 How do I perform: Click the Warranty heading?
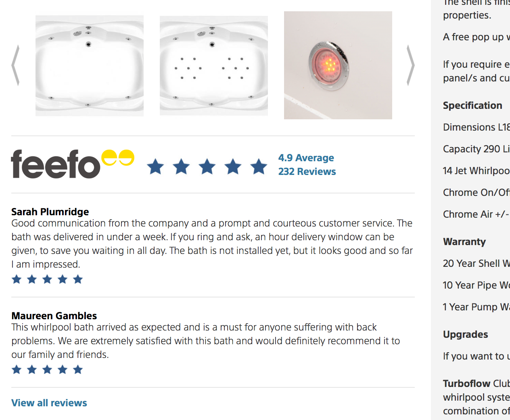click(x=464, y=241)
